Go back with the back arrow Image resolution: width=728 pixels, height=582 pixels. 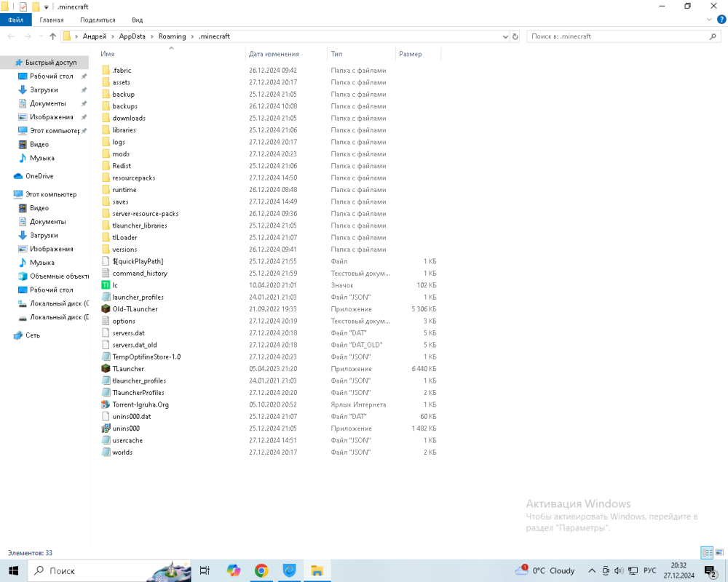coord(11,36)
